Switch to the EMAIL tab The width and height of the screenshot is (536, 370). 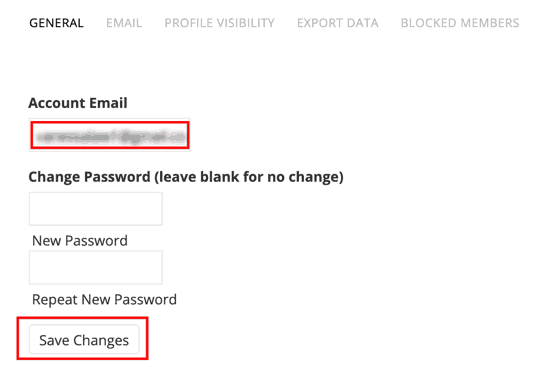coord(124,23)
